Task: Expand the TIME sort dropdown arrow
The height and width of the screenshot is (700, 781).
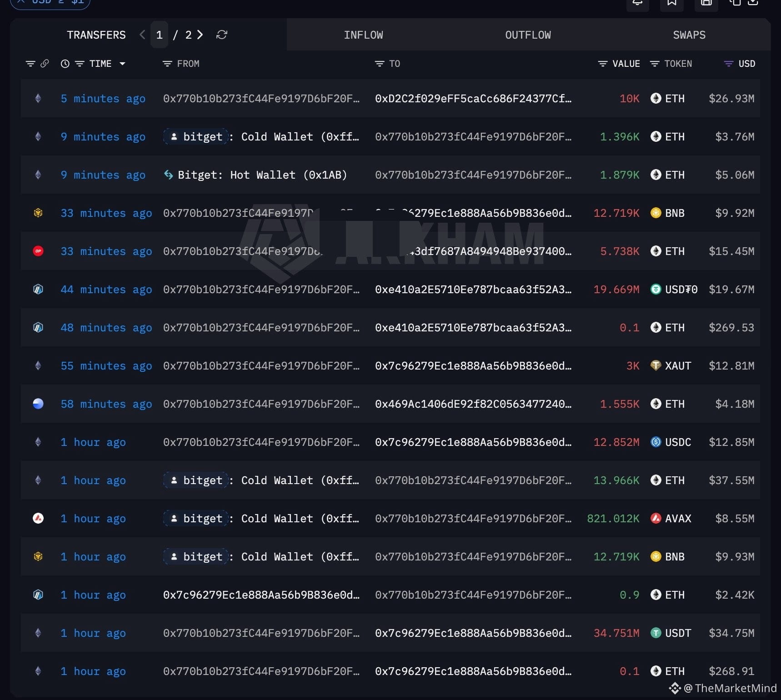Action: [x=122, y=64]
